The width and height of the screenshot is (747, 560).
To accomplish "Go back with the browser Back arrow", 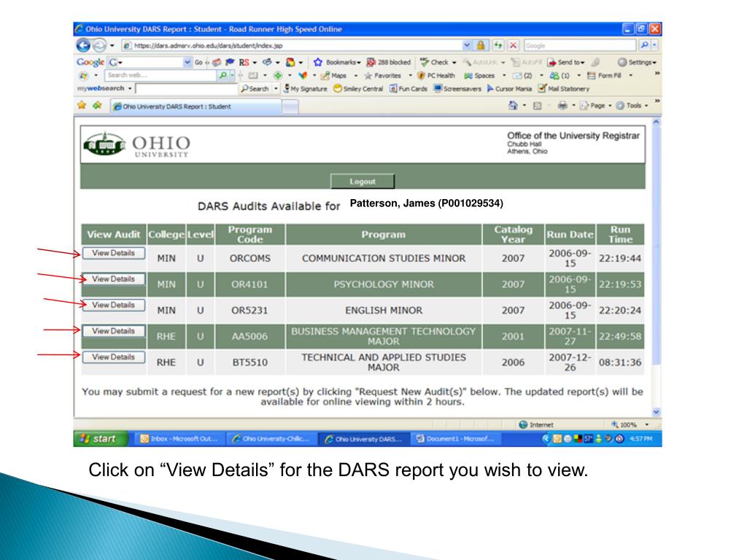I will [x=83, y=45].
